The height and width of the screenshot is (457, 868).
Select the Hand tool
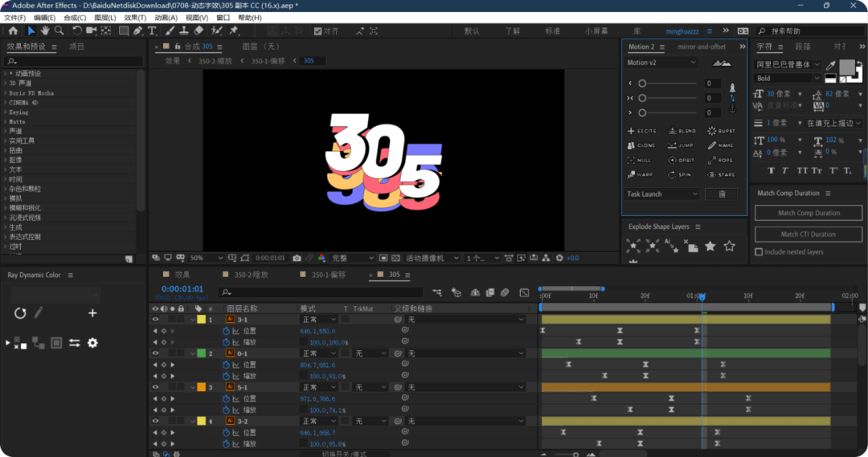tap(45, 31)
